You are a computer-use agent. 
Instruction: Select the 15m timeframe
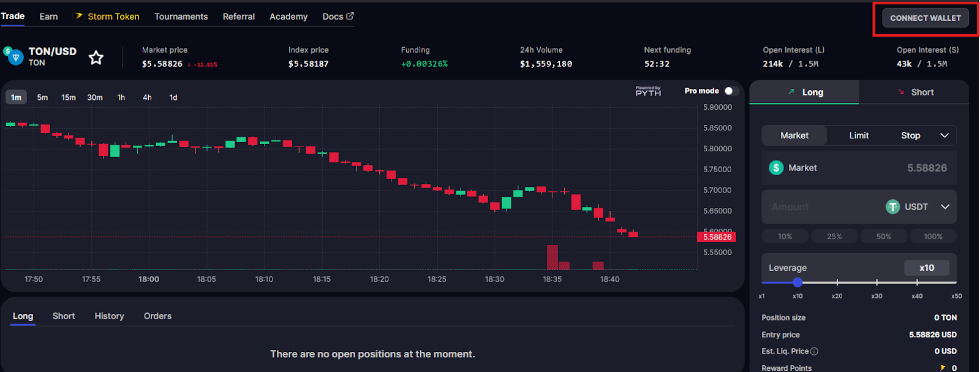point(69,97)
